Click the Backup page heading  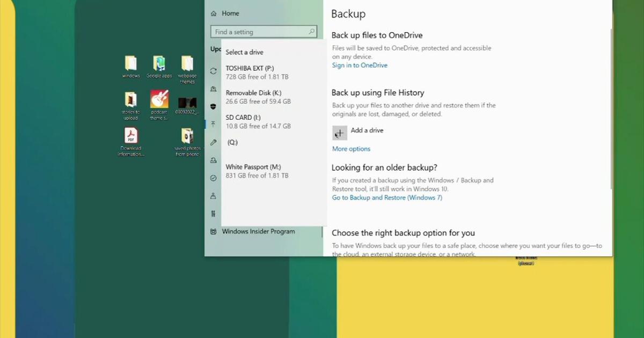tap(348, 14)
